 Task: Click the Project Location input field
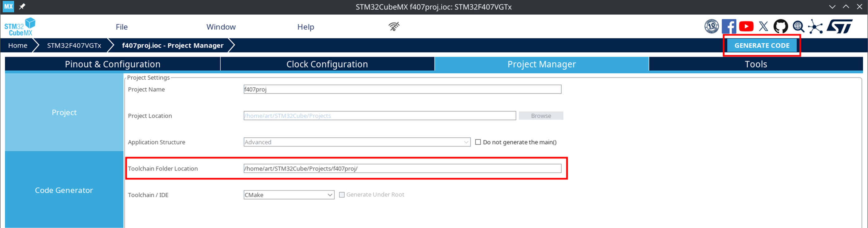click(x=380, y=116)
